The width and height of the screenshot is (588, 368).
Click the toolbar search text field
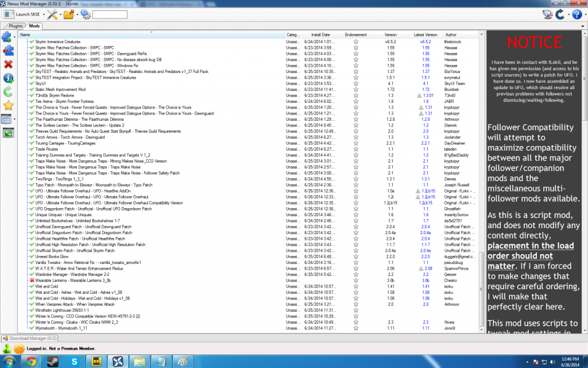click(110, 14)
